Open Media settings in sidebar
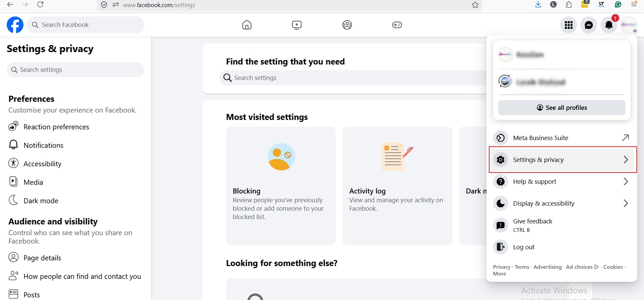This screenshot has width=644, height=300. point(75,182)
